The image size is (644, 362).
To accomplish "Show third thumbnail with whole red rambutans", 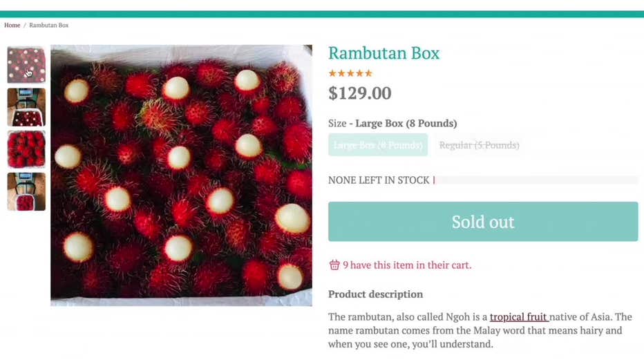I will (x=26, y=149).
